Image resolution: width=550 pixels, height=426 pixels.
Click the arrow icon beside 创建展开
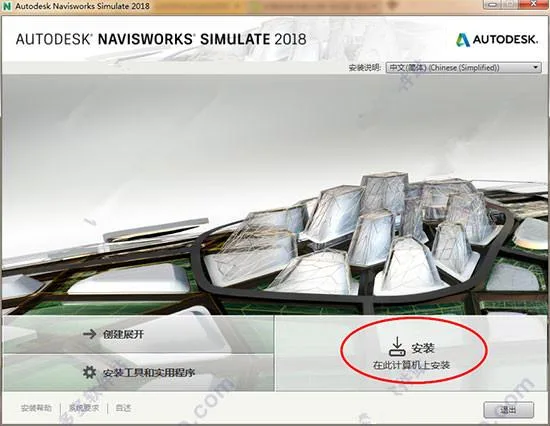pyautogui.click(x=89, y=334)
